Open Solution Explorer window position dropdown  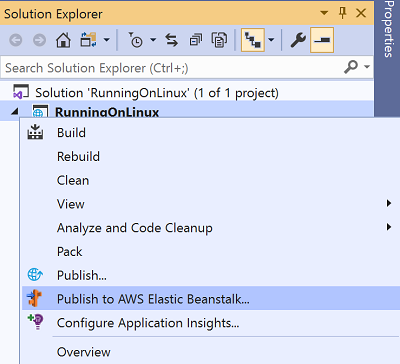(x=324, y=13)
